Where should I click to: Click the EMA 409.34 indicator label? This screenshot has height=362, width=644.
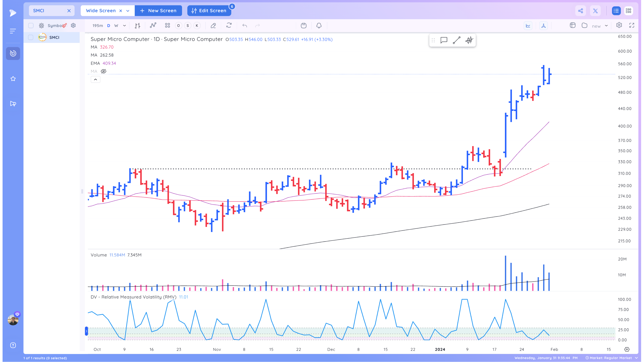coord(103,63)
